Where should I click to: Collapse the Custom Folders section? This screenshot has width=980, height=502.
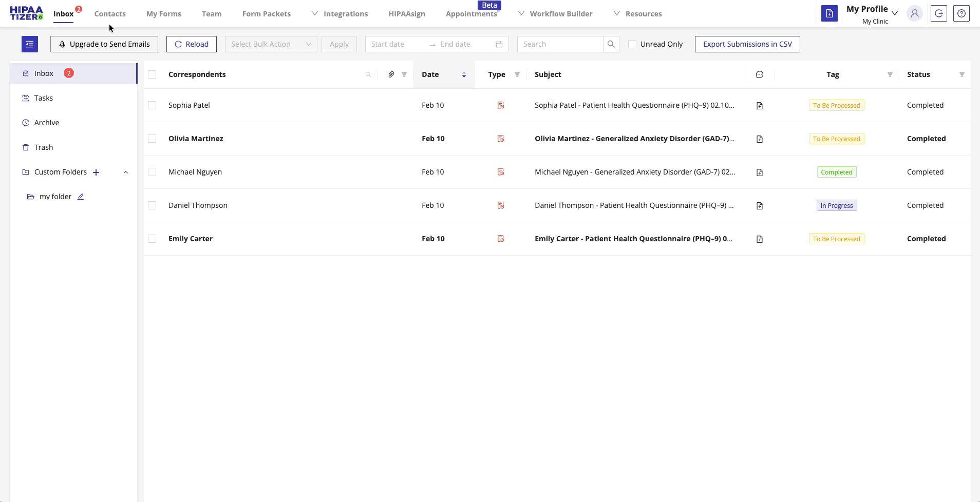pos(126,172)
